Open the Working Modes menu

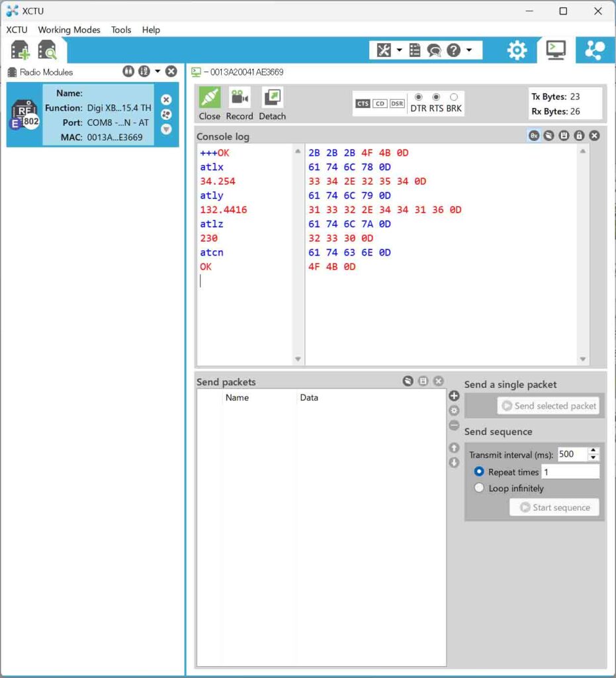(69, 30)
